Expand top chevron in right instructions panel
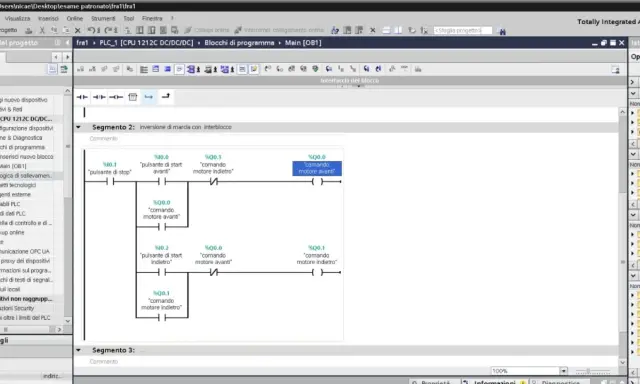The width and height of the screenshot is (640, 384). click(633, 82)
